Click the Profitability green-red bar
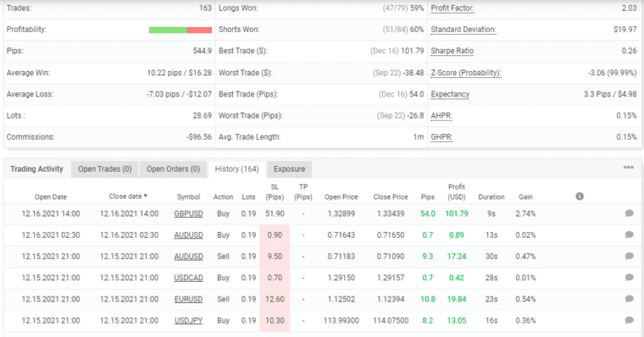Screen dimensions: 644x337 point(180,30)
